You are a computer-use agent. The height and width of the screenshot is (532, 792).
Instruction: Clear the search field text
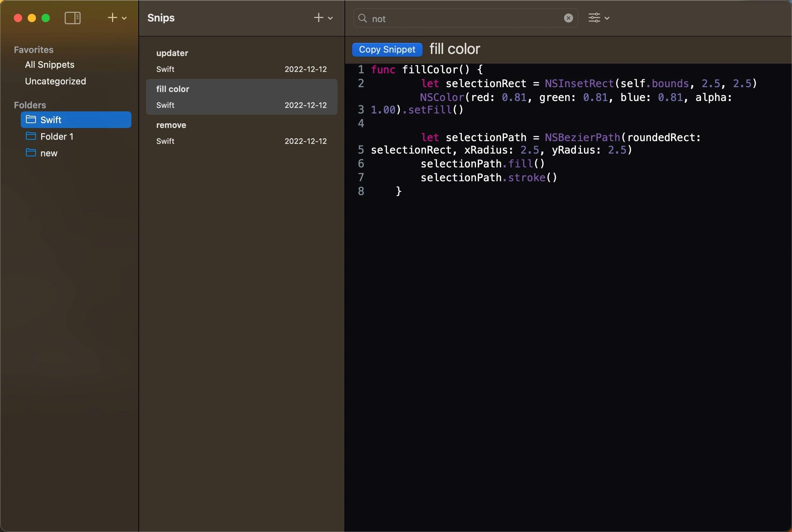569,18
